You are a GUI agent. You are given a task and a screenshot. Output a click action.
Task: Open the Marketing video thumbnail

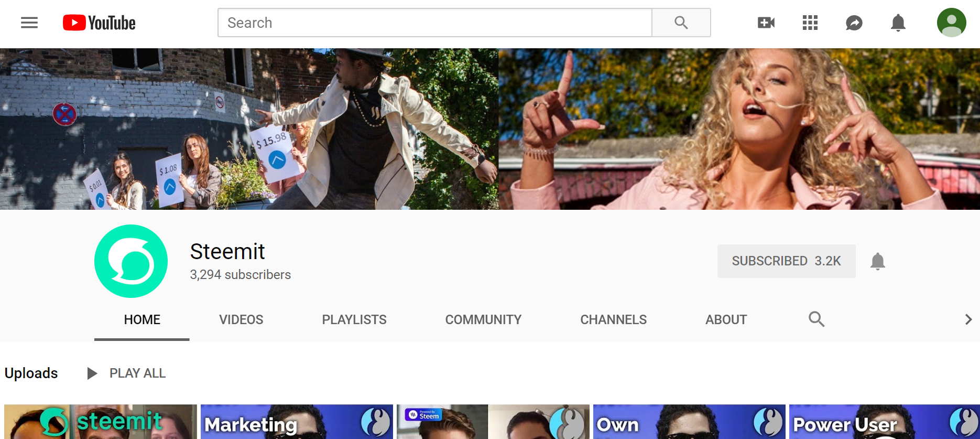(x=297, y=422)
